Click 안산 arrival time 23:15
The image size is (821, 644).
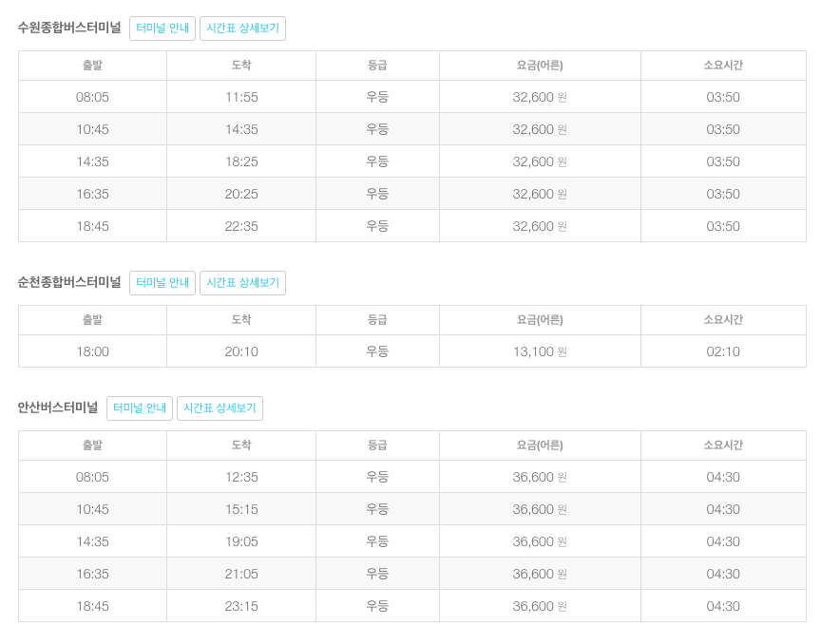tap(241, 606)
